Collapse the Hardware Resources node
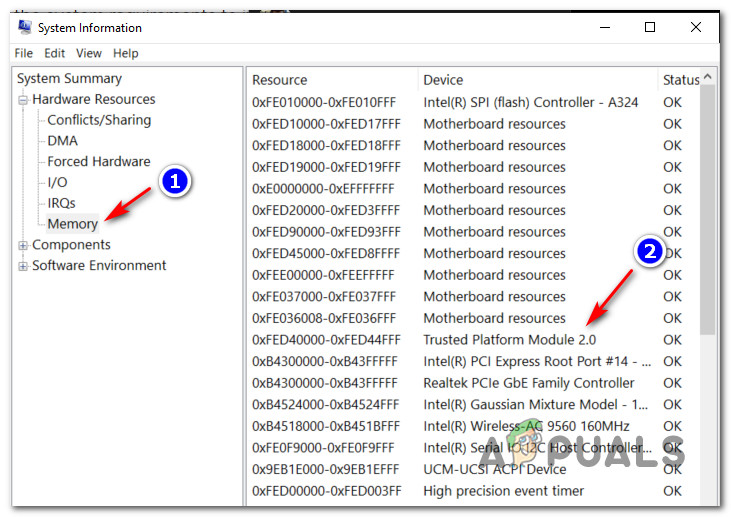 tap(23, 100)
